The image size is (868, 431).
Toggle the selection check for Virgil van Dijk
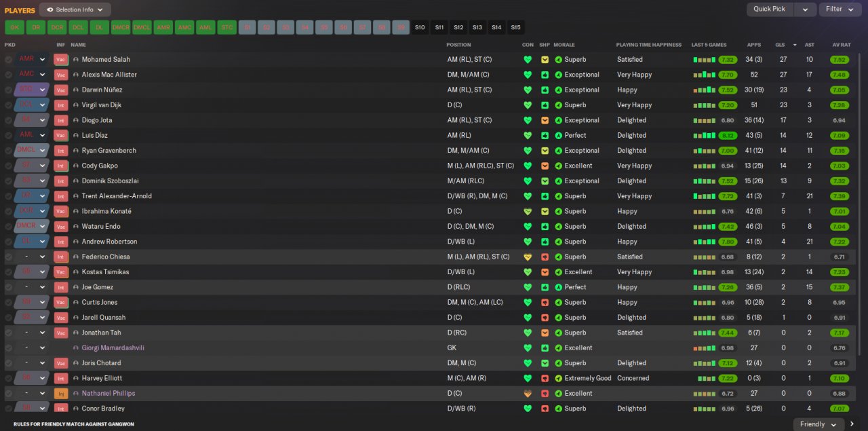8,105
